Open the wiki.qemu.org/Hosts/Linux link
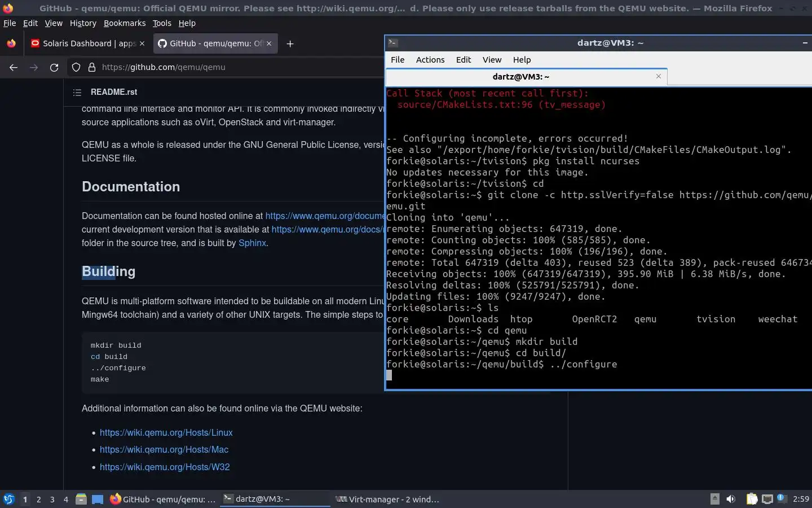Image resolution: width=812 pixels, height=508 pixels. coord(166,433)
